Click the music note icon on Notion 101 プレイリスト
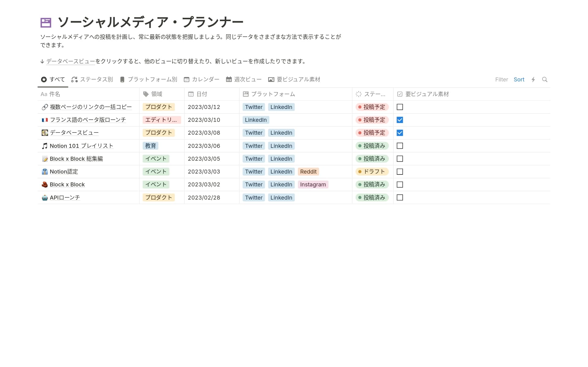 pyautogui.click(x=45, y=146)
